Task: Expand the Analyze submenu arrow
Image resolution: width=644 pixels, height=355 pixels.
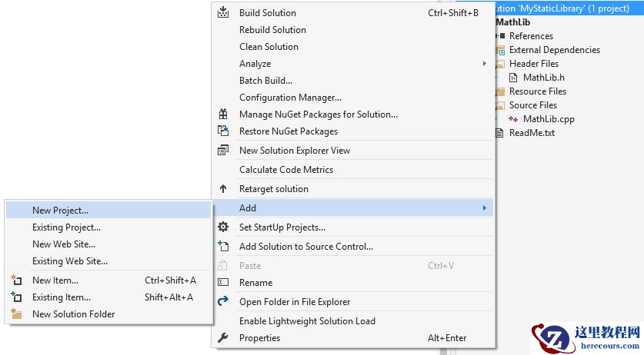Action: pyautogui.click(x=484, y=63)
